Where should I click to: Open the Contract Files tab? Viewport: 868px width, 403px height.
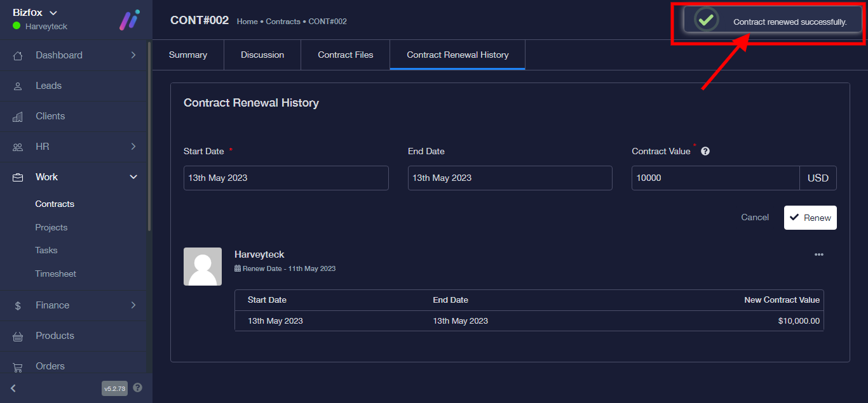click(x=345, y=55)
